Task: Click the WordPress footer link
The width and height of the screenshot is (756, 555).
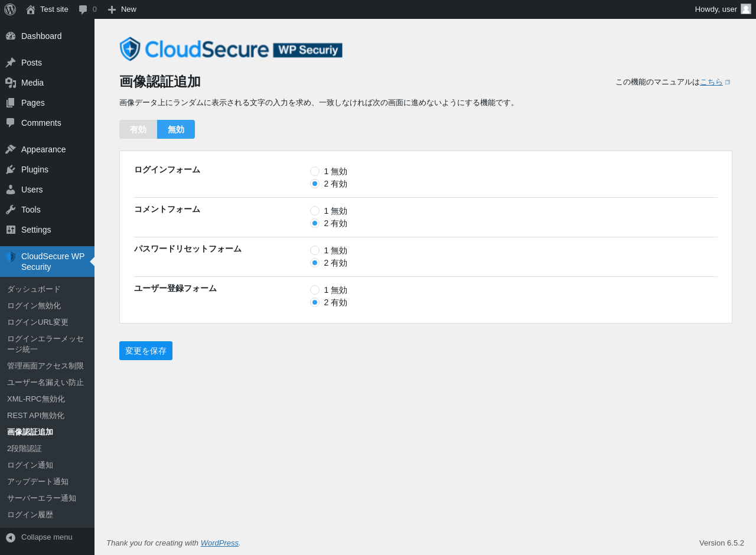Action: click(x=220, y=543)
